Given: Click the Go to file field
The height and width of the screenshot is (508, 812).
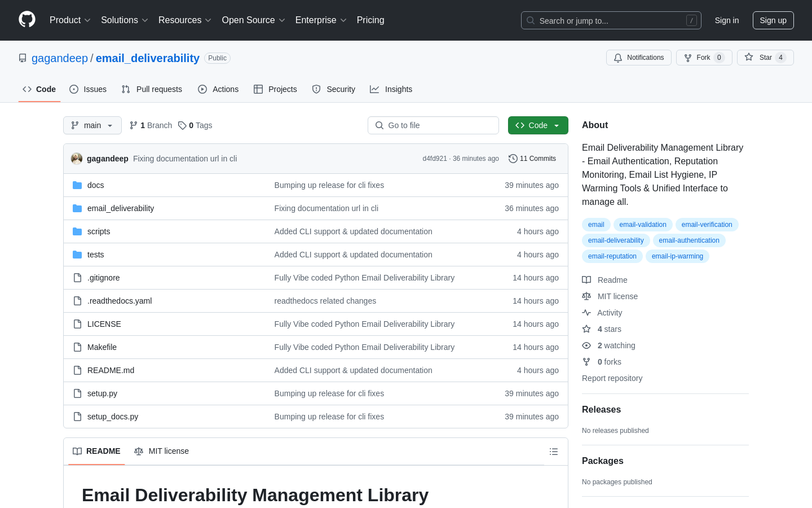Looking at the screenshot, I should tap(433, 125).
